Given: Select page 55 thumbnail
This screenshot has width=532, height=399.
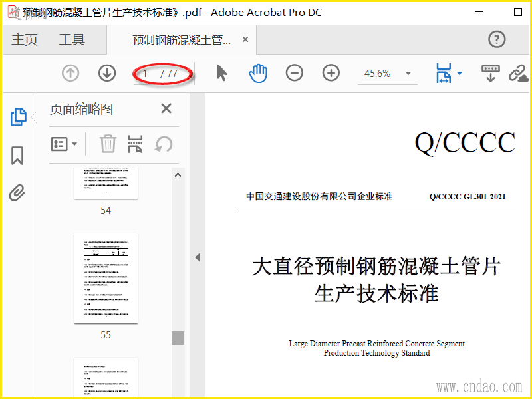Looking at the screenshot, I should (106, 278).
